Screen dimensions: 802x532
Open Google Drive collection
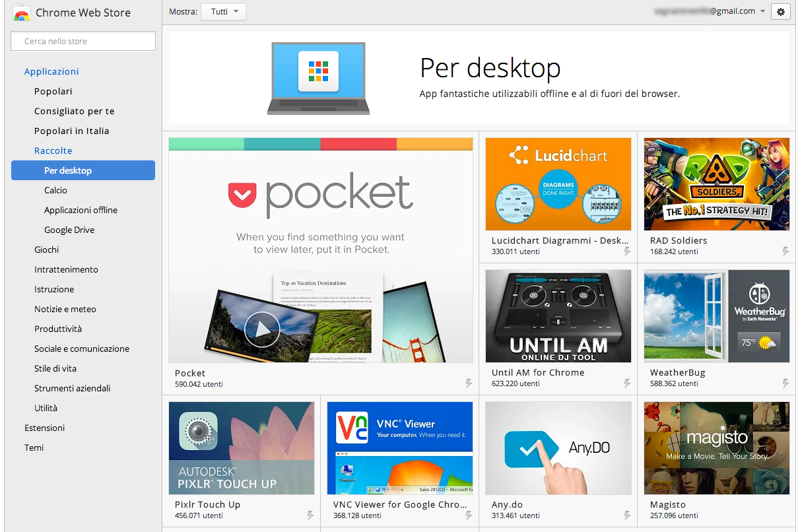(69, 230)
